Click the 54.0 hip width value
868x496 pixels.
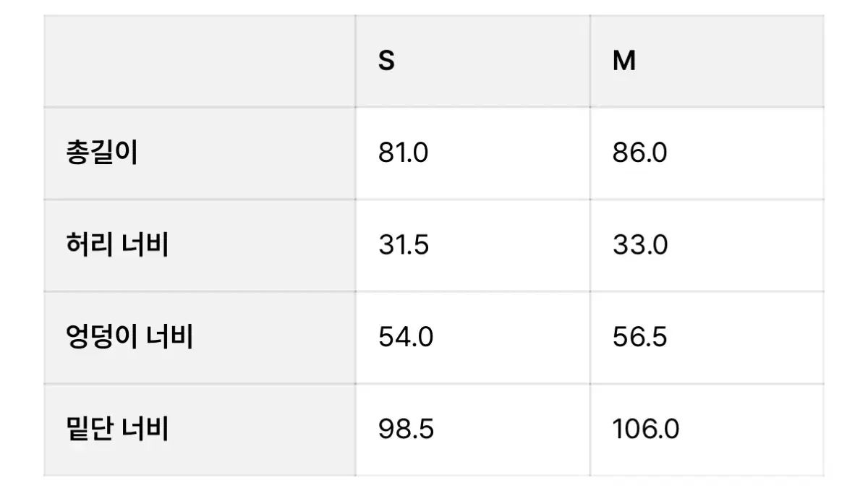tap(405, 337)
